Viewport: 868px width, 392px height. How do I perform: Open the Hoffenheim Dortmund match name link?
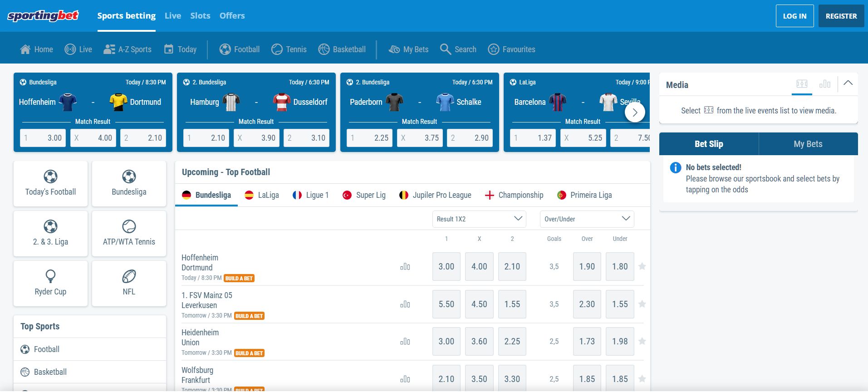point(200,263)
